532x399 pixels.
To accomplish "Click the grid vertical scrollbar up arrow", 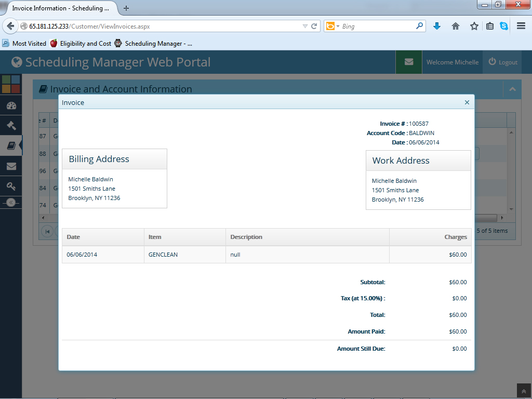I will point(511,132).
